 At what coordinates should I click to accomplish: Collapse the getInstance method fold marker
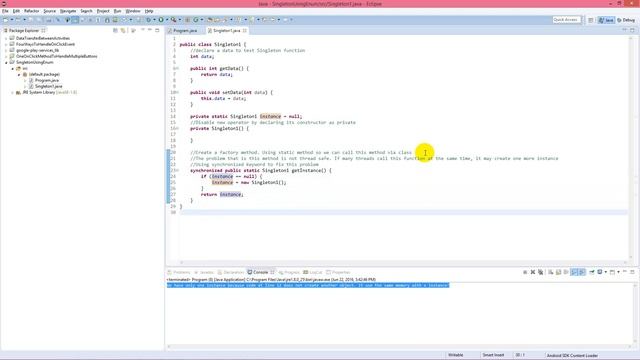coord(177,171)
